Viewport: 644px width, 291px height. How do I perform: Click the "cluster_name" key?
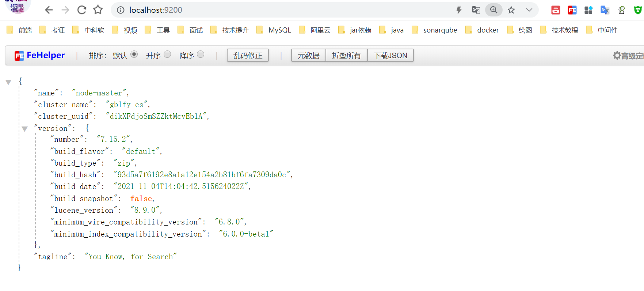63,105
